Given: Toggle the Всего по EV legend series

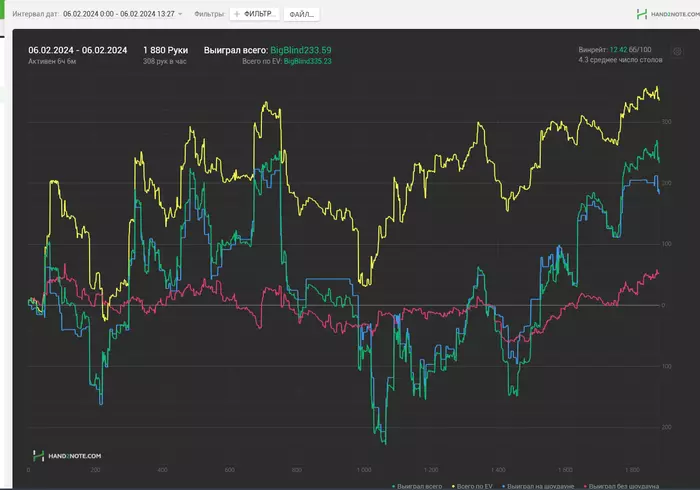Looking at the screenshot, I should click(472, 486).
